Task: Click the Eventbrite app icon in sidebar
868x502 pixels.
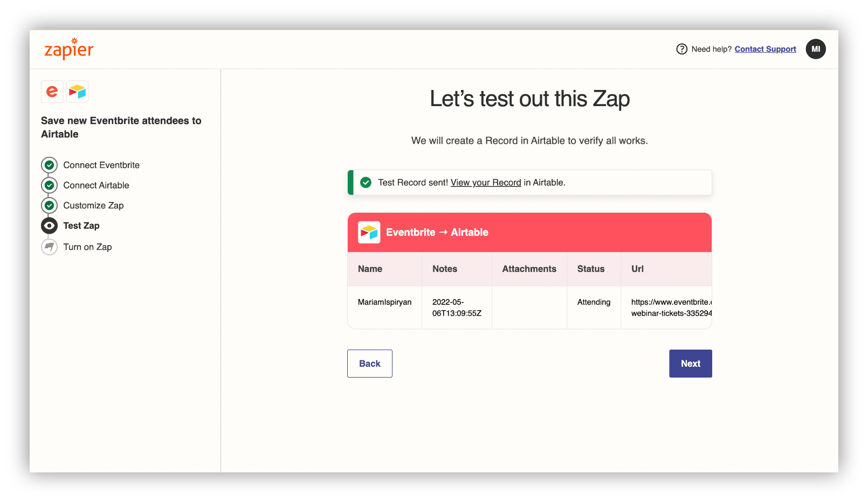Action: click(x=52, y=92)
